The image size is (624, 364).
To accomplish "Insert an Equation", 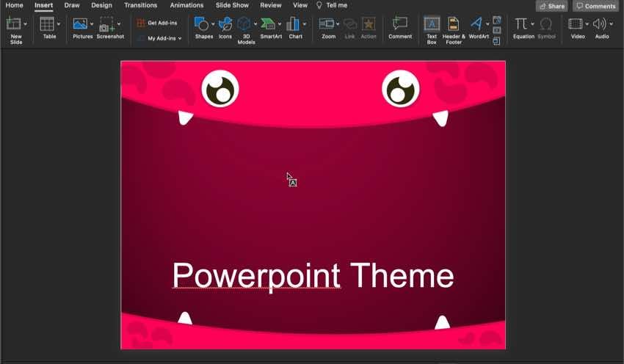I will (521, 24).
